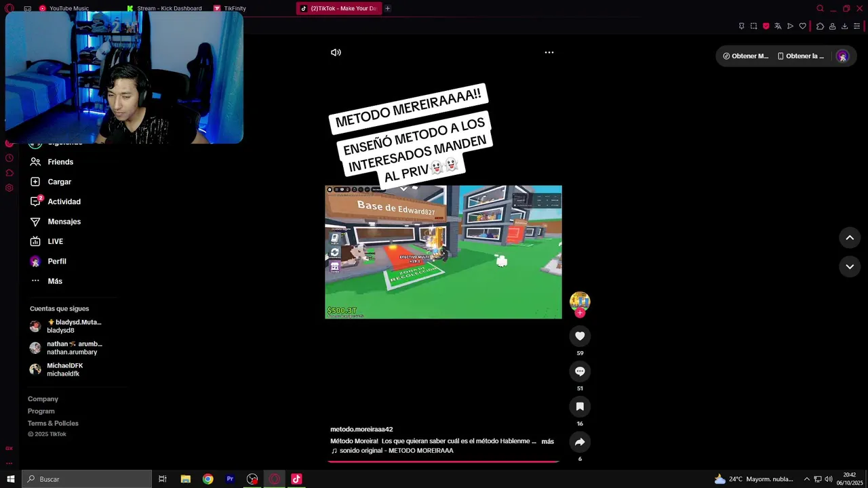
Task: Save video with the bookmark icon
Action: tap(580, 407)
